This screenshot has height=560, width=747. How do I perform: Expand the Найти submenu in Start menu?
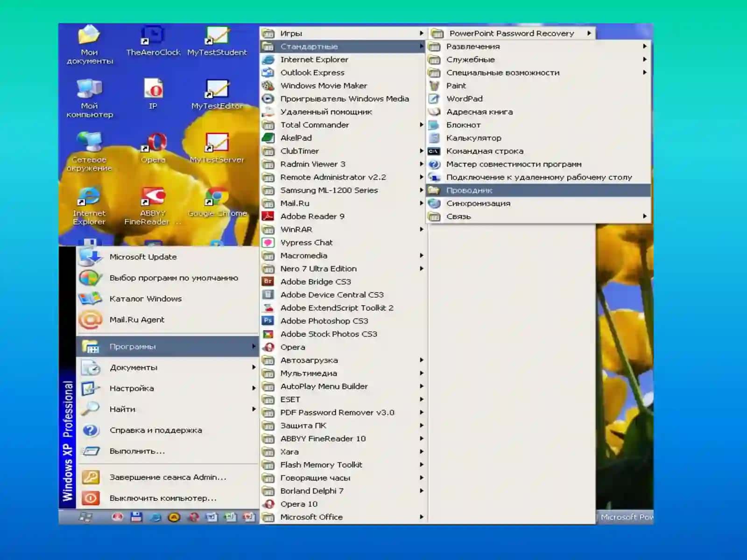168,409
